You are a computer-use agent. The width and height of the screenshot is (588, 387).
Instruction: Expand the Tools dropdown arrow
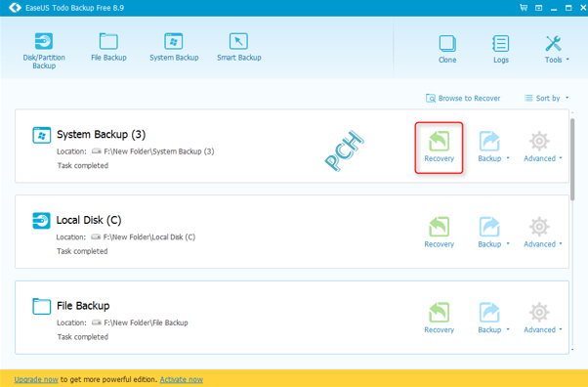point(567,60)
